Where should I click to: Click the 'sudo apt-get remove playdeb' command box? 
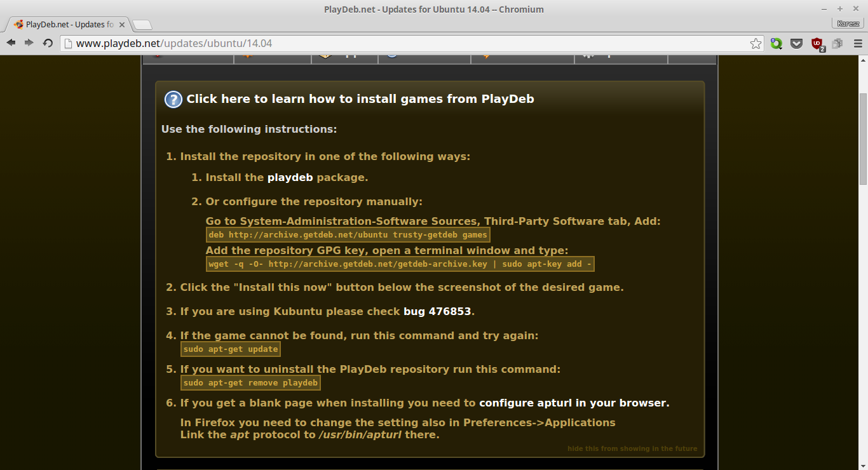(x=250, y=383)
